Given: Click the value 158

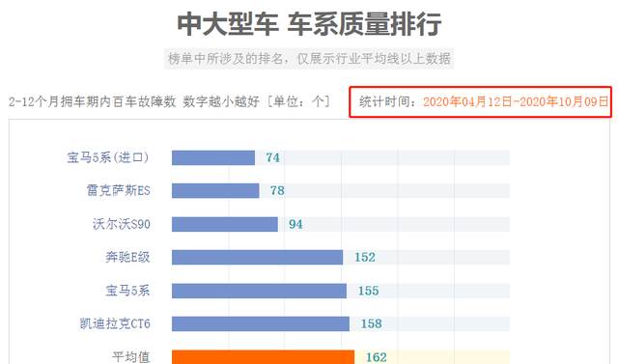Looking at the screenshot, I should [371, 323].
